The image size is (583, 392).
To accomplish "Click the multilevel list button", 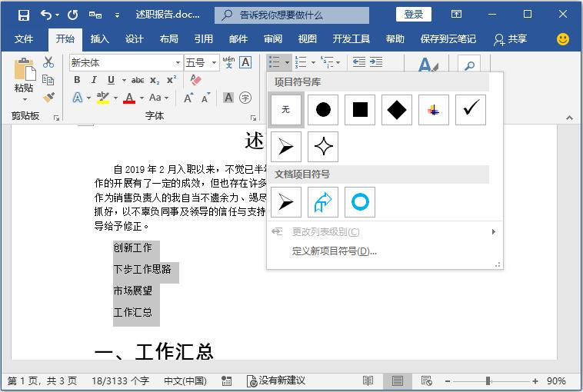I will [328, 62].
